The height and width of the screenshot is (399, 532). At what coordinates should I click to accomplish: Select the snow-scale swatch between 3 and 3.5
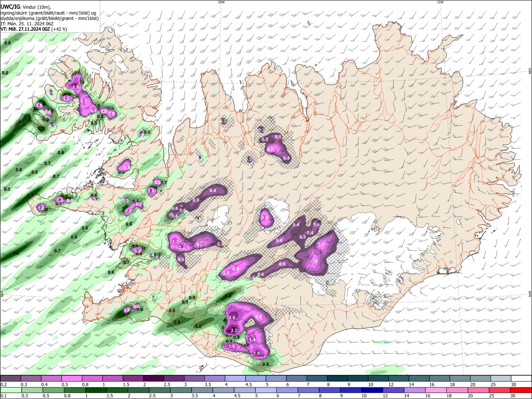(x=195, y=378)
